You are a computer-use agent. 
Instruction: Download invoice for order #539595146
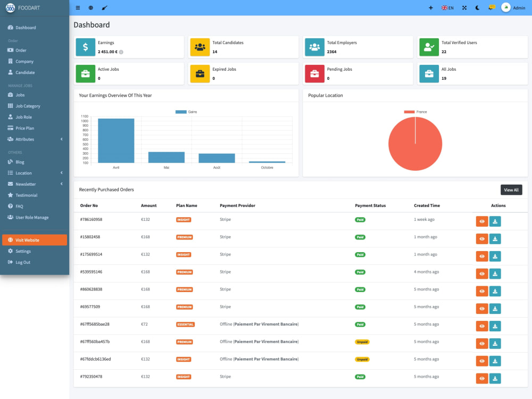(495, 274)
